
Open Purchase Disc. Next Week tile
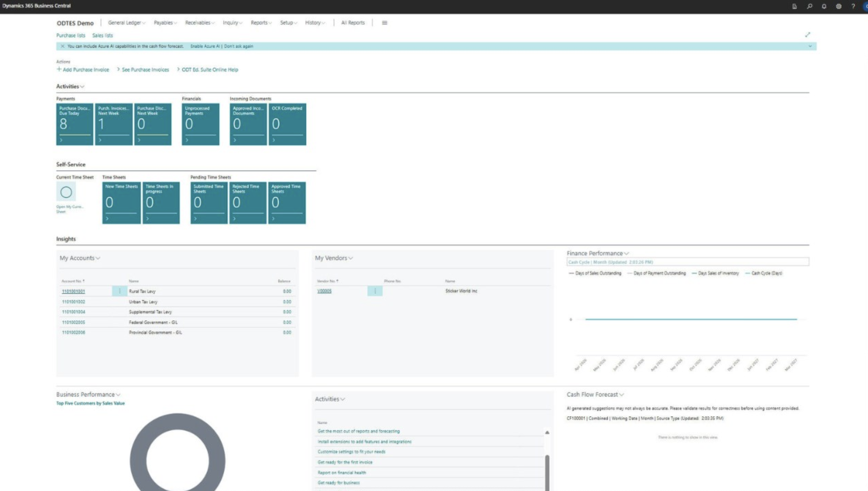[153, 124]
